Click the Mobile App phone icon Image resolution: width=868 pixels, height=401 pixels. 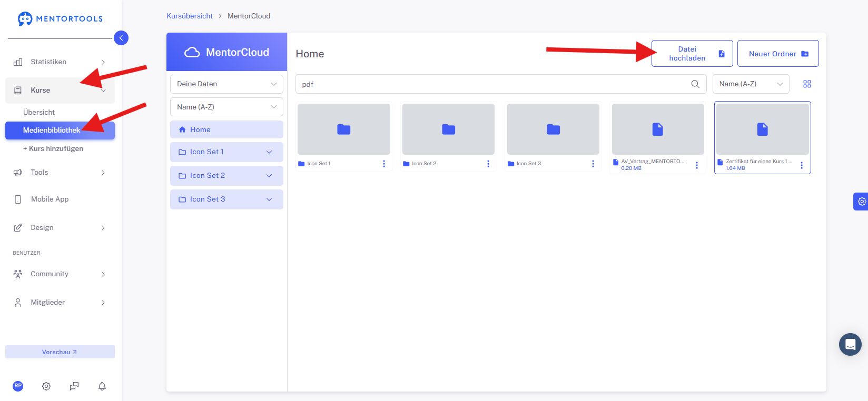coord(18,199)
